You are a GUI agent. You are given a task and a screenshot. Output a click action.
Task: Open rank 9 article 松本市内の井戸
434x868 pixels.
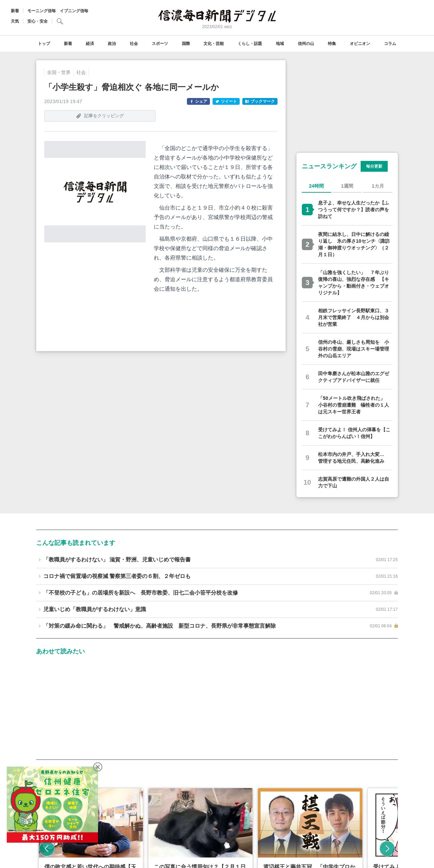(x=347, y=458)
